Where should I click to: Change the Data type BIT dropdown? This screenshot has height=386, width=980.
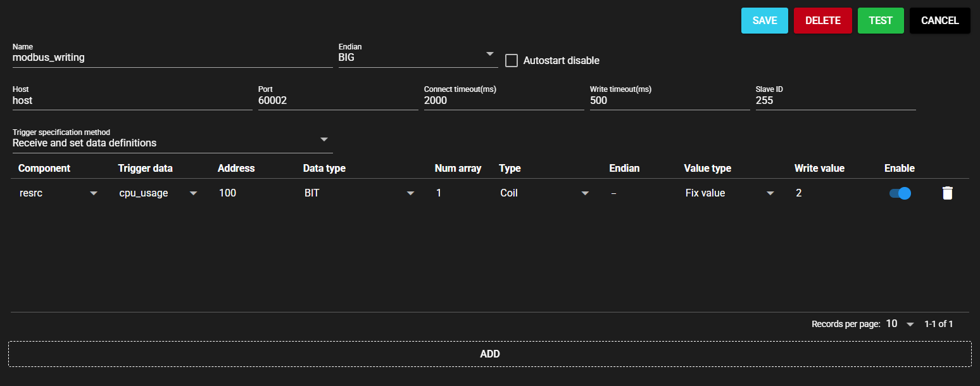360,193
